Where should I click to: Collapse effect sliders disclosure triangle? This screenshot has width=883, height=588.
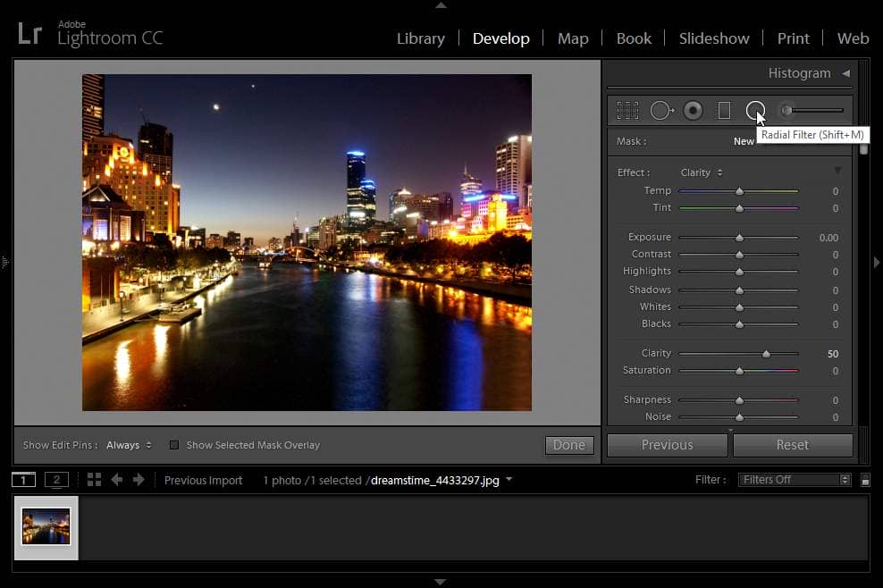837,171
